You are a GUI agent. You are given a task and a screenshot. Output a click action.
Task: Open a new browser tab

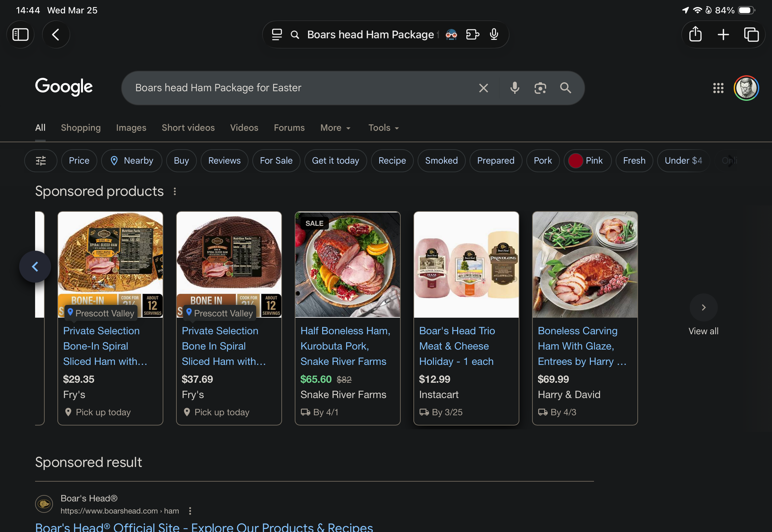[723, 34]
